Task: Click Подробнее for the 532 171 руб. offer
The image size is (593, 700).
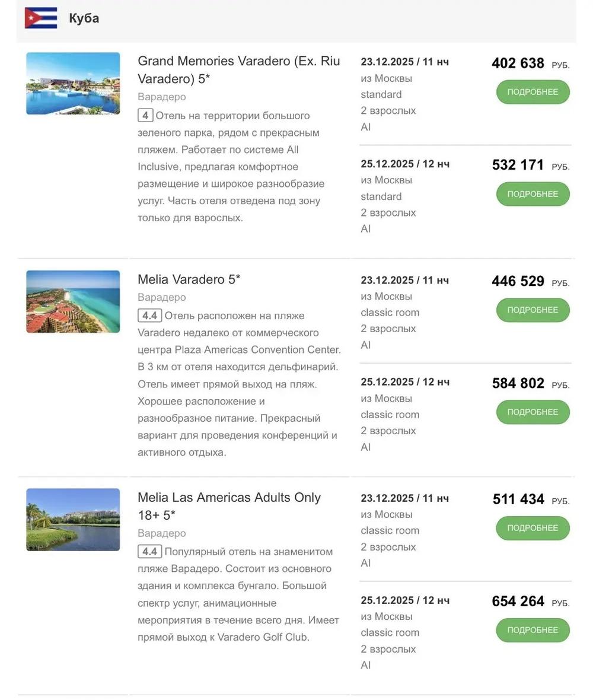Action: pos(533,194)
